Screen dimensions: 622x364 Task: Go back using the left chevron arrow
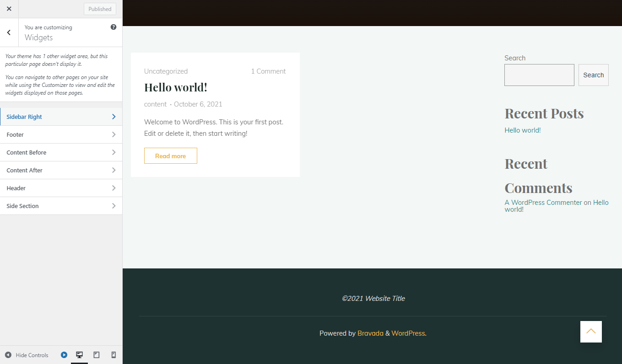[x=9, y=32]
